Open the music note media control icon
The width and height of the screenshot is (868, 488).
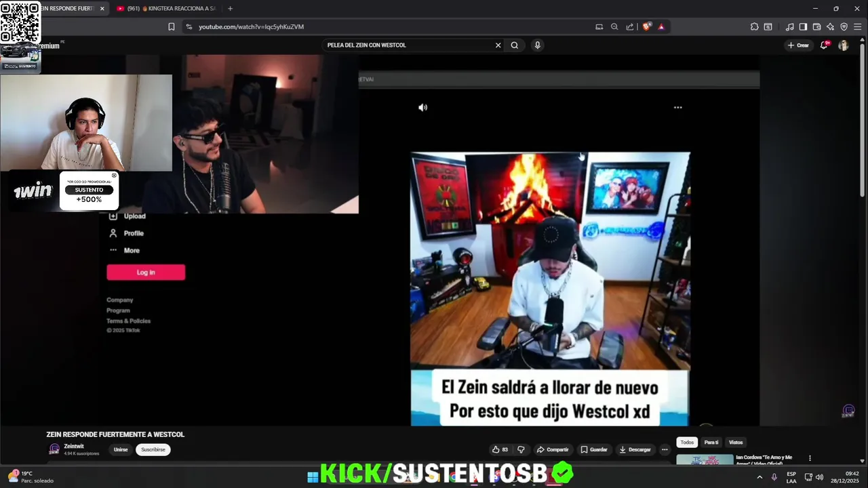click(789, 26)
